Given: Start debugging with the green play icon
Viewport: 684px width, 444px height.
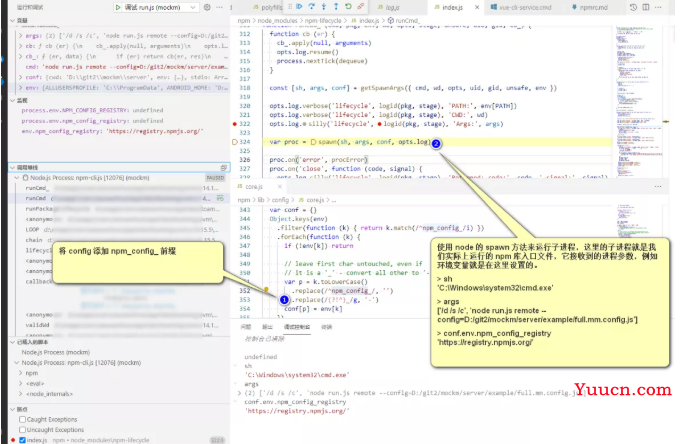Looking at the screenshot, I should 118,7.
